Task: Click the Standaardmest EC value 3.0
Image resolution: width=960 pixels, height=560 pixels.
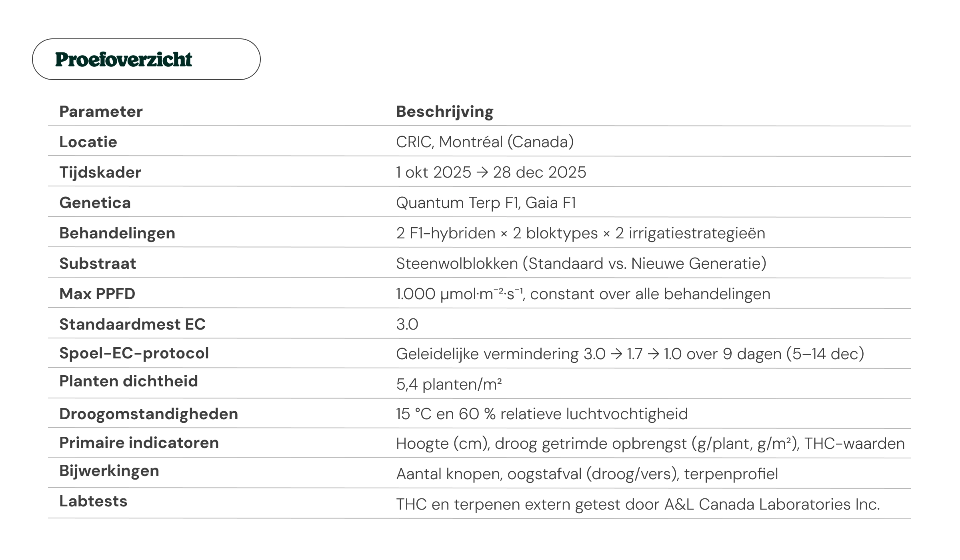Action: (x=407, y=324)
